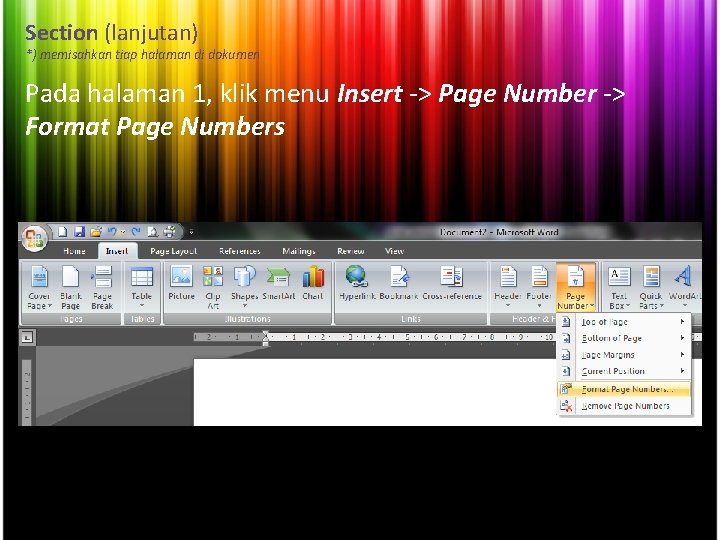Image resolution: width=720 pixels, height=540 pixels.
Task: Undo with the quick access arrow
Action: coord(112,232)
